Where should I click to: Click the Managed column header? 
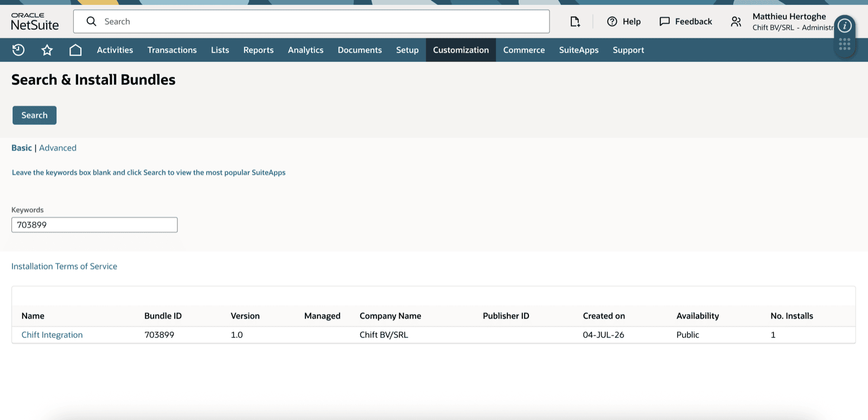click(x=322, y=316)
